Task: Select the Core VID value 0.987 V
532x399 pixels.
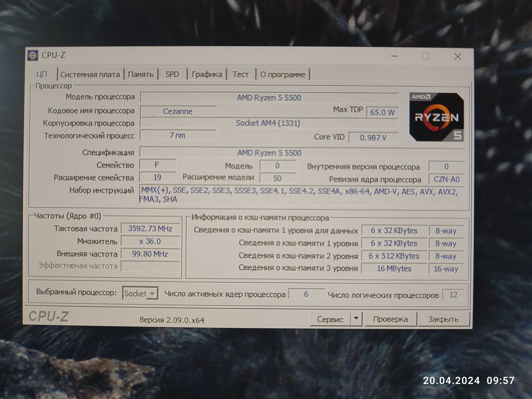Action: (373, 138)
